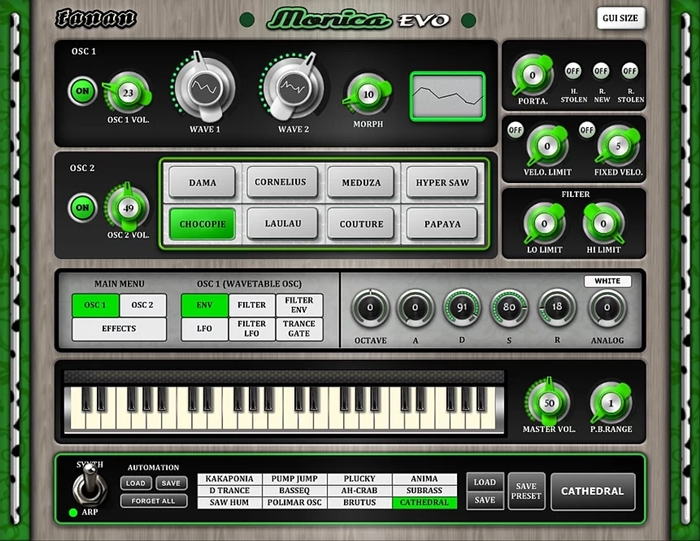Enable the H. Stolen OFF switch
This screenshot has width=700, height=541.
click(x=573, y=71)
